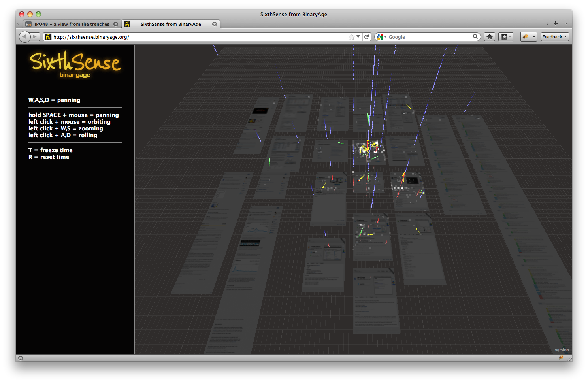Click the browser Back button
Image resolution: width=588 pixels, height=383 pixels.
click(24, 37)
